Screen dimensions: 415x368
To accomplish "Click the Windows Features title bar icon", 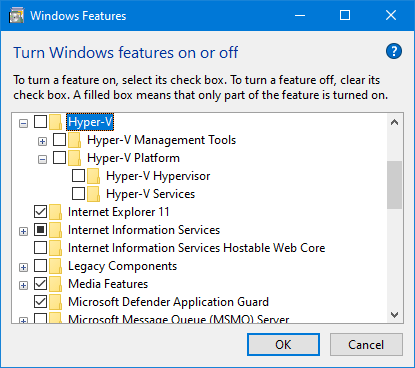I will [x=16, y=16].
